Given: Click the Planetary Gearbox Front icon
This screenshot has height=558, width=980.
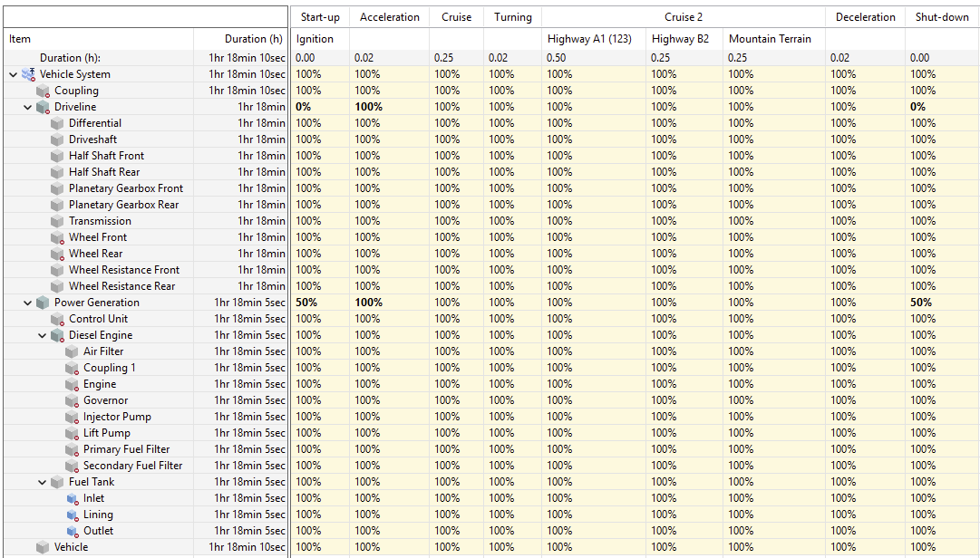Looking at the screenshot, I should click(x=57, y=188).
